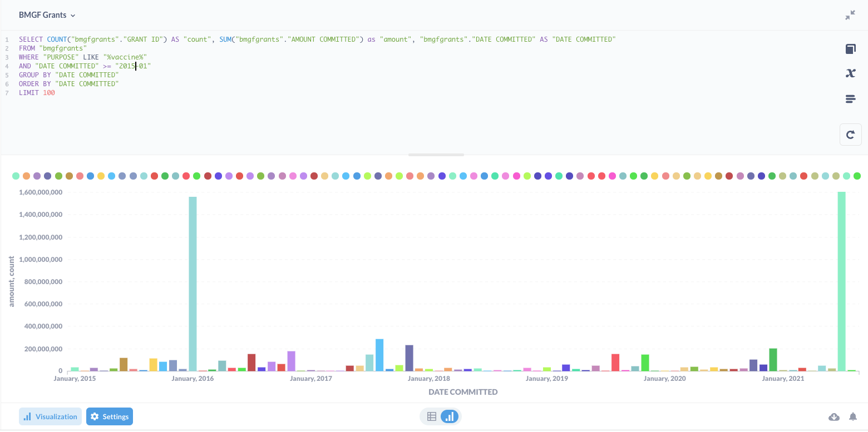The height and width of the screenshot is (432, 868).
Task: Click the bell alert icon
Action: [x=852, y=416]
